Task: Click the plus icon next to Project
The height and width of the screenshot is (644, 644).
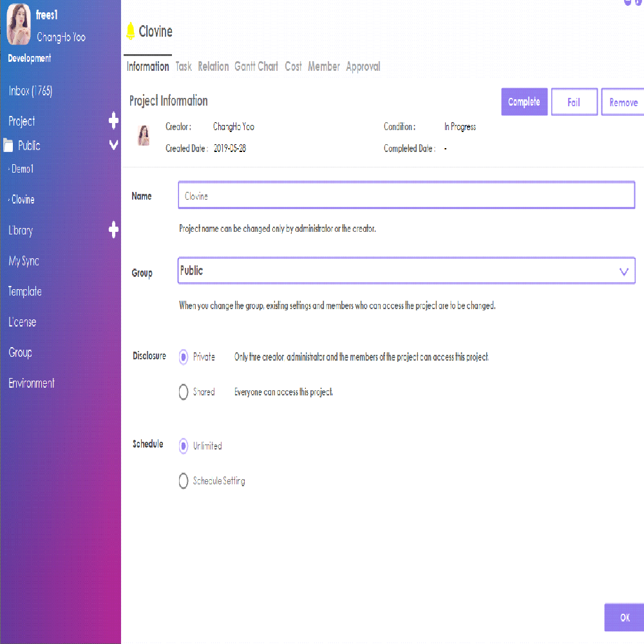Action: pyautogui.click(x=113, y=121)
